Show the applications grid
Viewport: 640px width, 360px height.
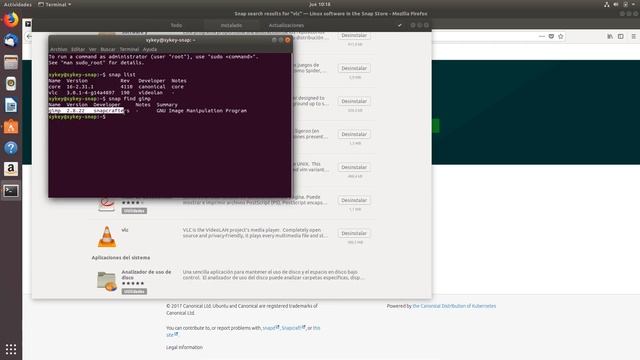(x=11, y=349)
